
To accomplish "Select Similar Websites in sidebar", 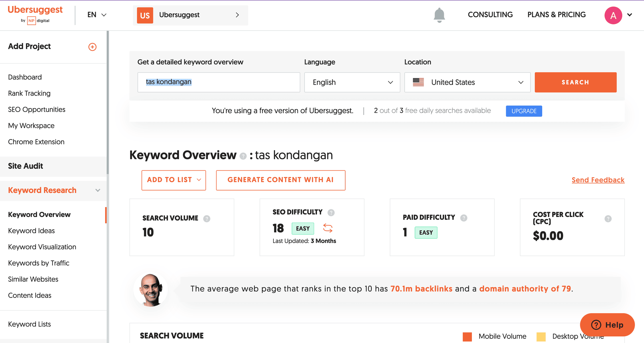I will pyautogui.click(x=33, y=279).
